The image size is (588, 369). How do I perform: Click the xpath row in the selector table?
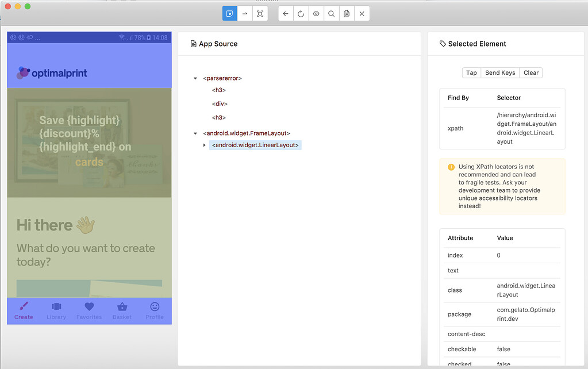[456, 128]
